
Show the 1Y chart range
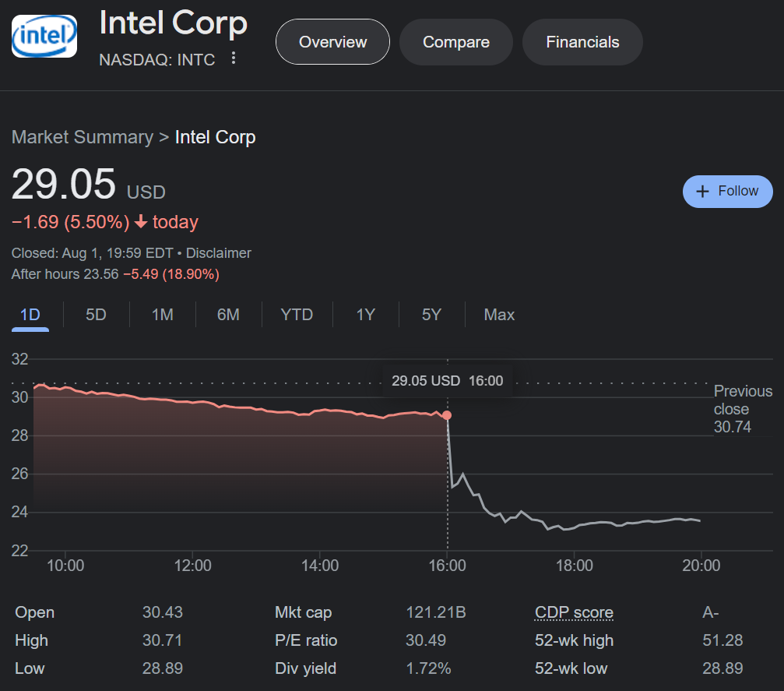click(365, 315)
